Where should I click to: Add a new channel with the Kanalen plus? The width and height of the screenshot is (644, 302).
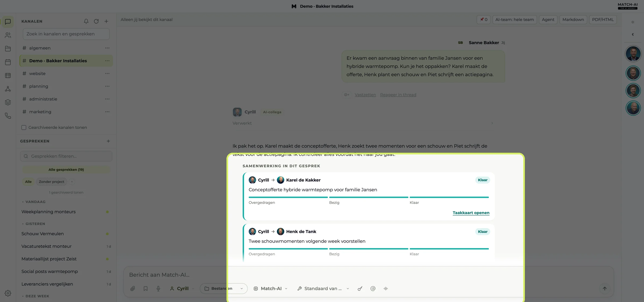(x=106, y=21)
